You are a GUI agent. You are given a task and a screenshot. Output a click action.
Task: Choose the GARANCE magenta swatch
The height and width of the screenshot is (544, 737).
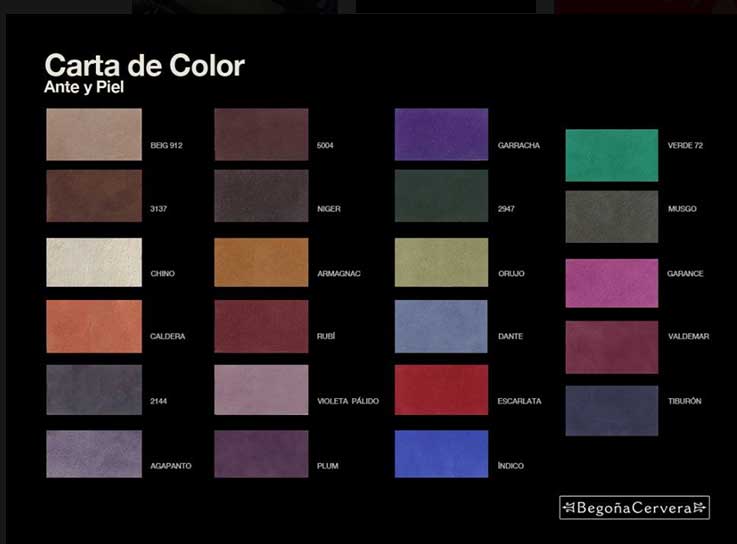[x=612, y=283]
